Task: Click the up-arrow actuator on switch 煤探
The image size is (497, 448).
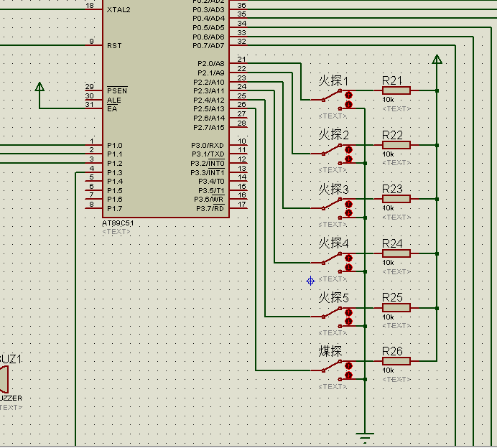Action: coord(348,366)
